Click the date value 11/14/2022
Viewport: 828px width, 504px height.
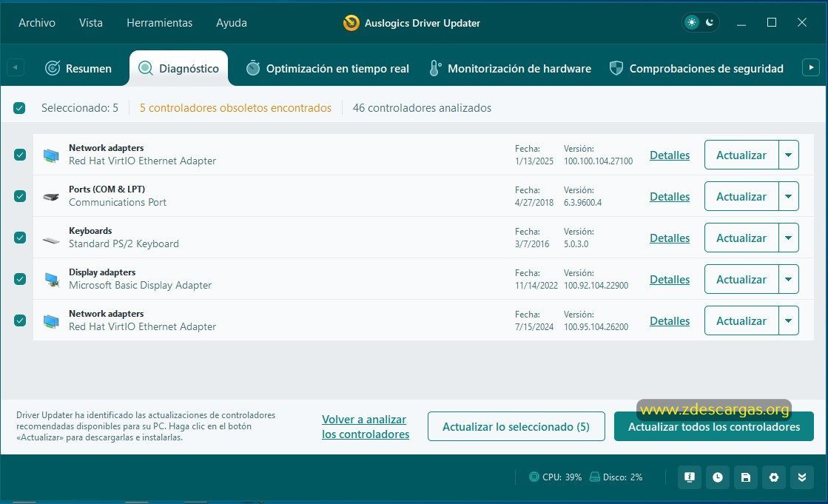536,285
